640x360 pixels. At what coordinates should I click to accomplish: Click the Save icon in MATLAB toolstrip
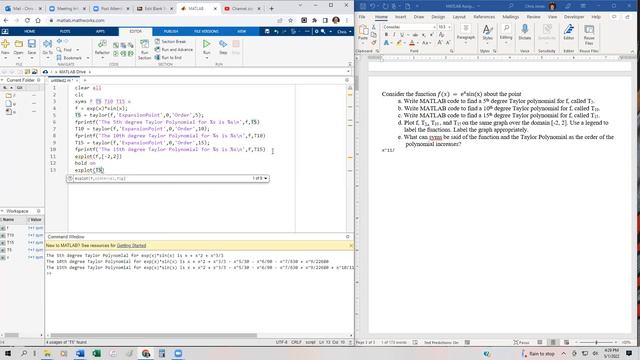coord(32,44)
